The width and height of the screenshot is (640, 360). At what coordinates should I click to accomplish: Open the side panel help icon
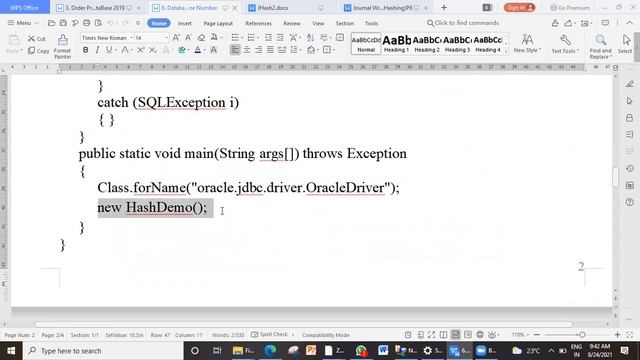(x=629, y=202)
